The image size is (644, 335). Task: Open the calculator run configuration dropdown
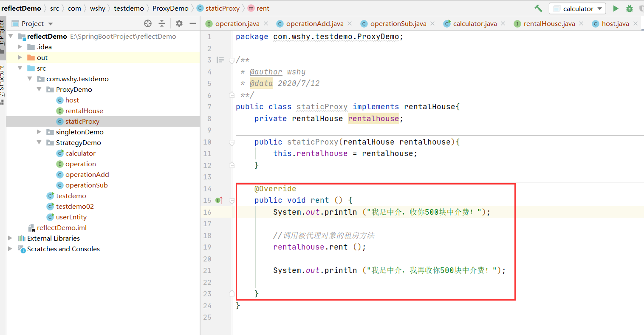pos(577,9)
